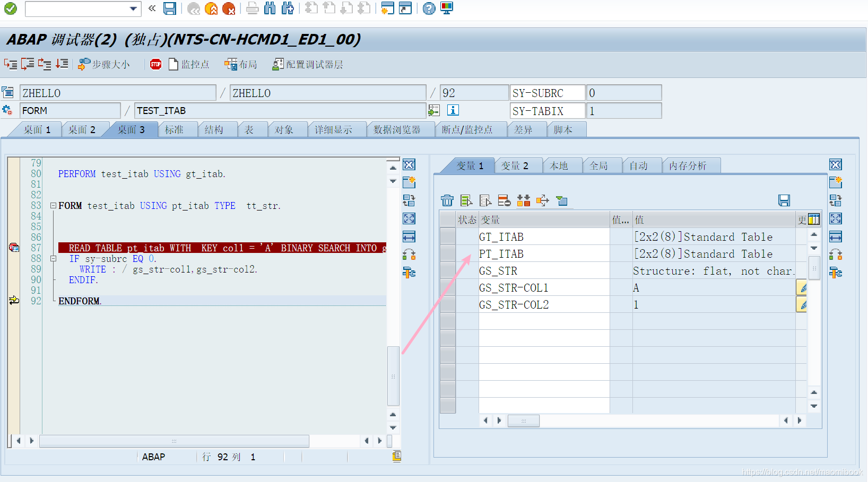This screenshot has width=868, height=482.
Task: Open the 步骤大小 step size button
Action: pos(104,64)
